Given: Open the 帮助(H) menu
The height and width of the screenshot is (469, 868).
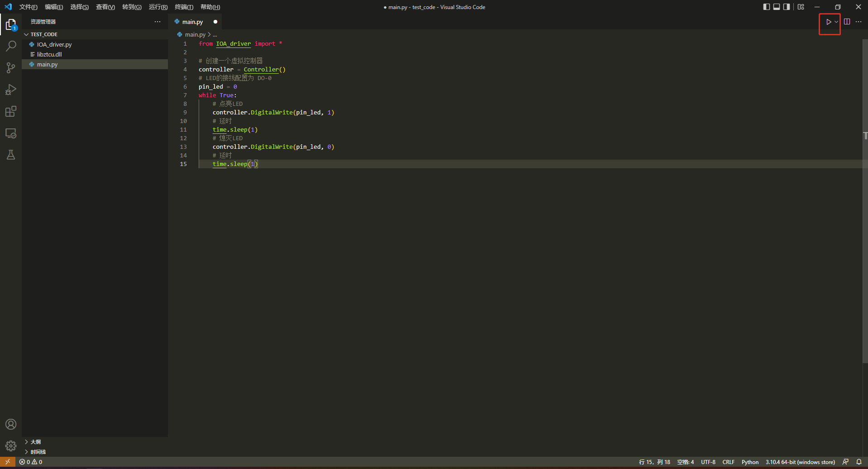Looking at the screenshot, I should click(x=210, y=7).
